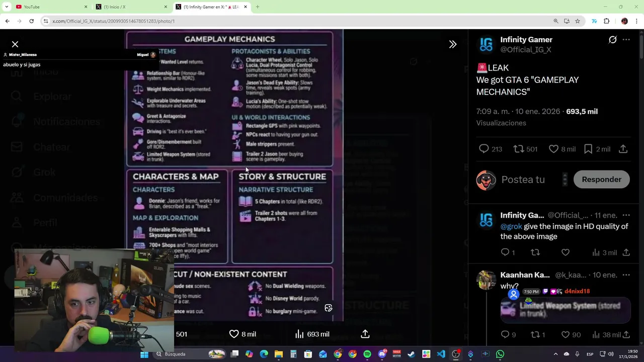Open Spotify from the taskbar
Viewport: 644px width, 362px height.
[367, 354]
